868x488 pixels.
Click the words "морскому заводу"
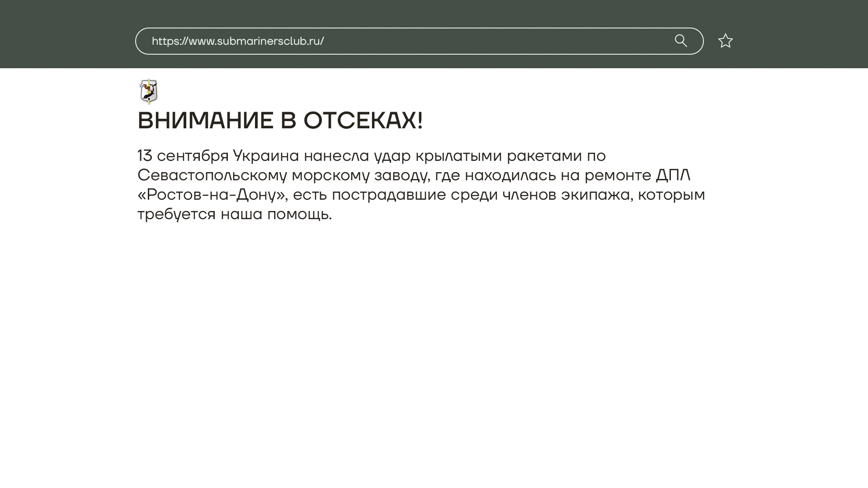tap(360, 175)
